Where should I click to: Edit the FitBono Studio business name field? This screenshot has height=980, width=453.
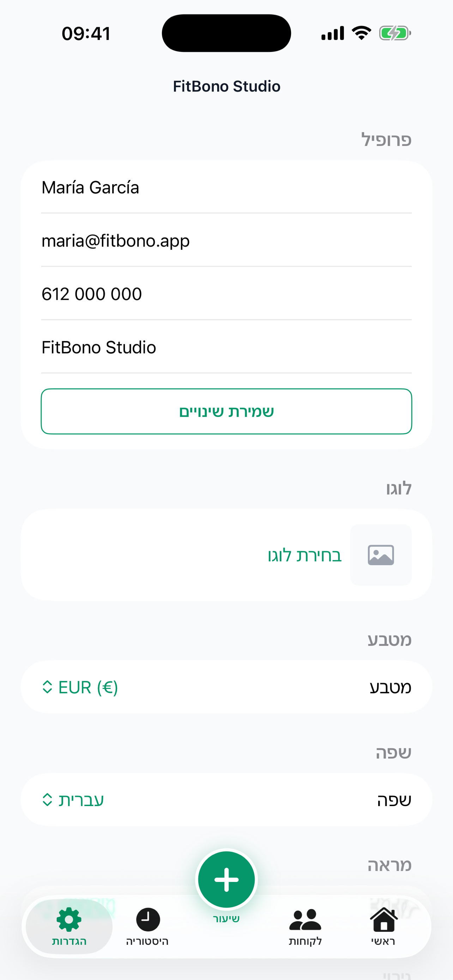point(226,347)
